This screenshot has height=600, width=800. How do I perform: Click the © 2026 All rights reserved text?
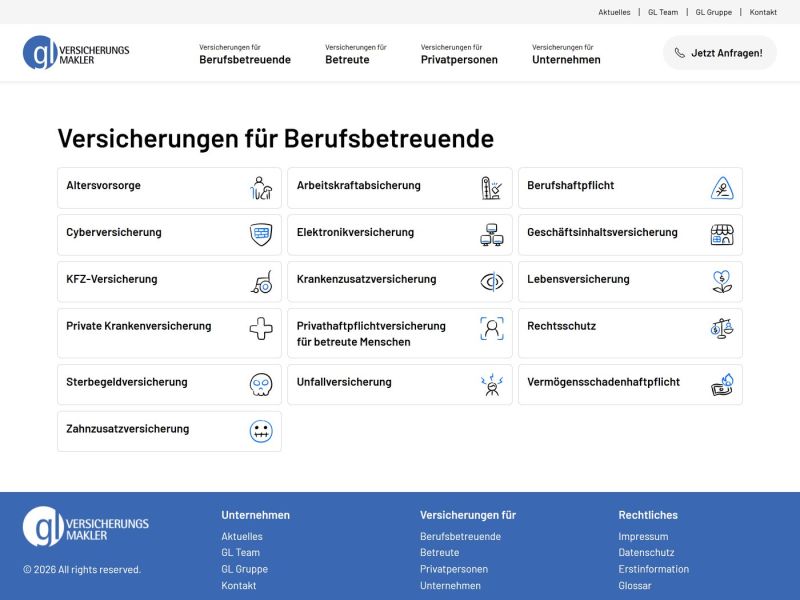[82, 570]
